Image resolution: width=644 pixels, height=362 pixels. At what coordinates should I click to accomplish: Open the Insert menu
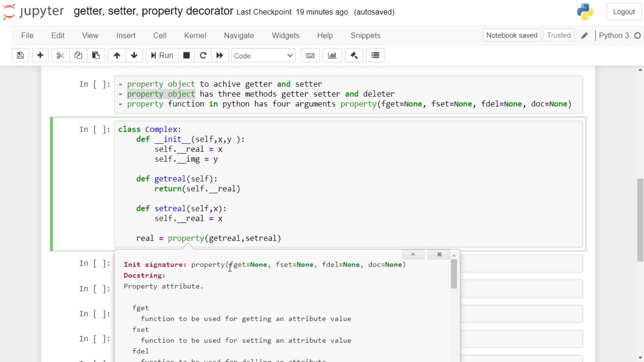[126, 36]
